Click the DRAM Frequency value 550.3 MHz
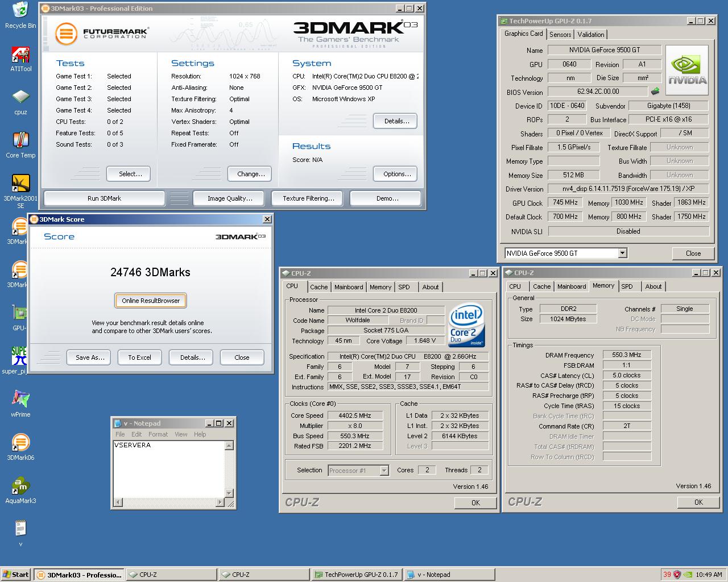This screenshot has width=728, height=582. [627, 355]
